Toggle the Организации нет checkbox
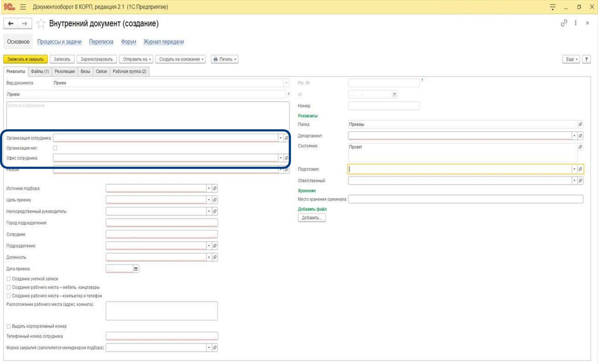The width and height of the screenshot is (598, 364). [55, 148]
